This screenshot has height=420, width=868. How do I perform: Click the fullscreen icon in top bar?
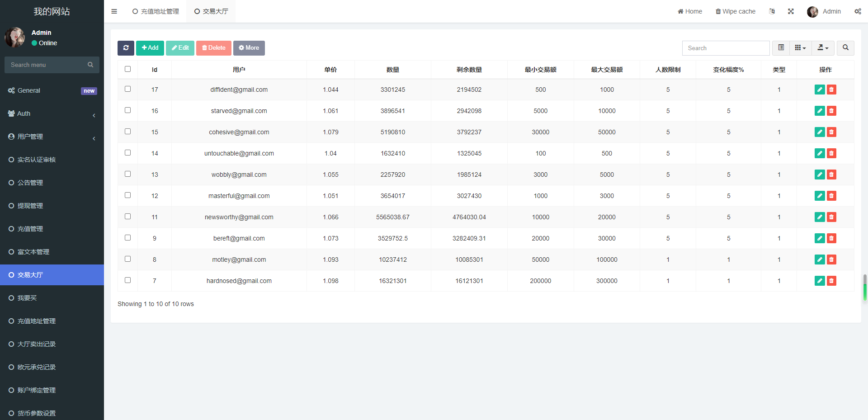[791, 11]
